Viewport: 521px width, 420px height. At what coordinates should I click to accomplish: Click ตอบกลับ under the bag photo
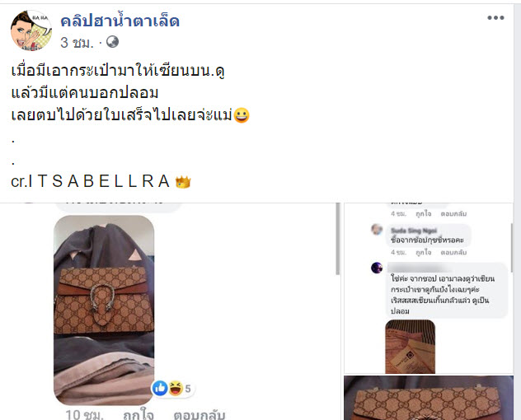pyautogui.click(x=199, y=415)
